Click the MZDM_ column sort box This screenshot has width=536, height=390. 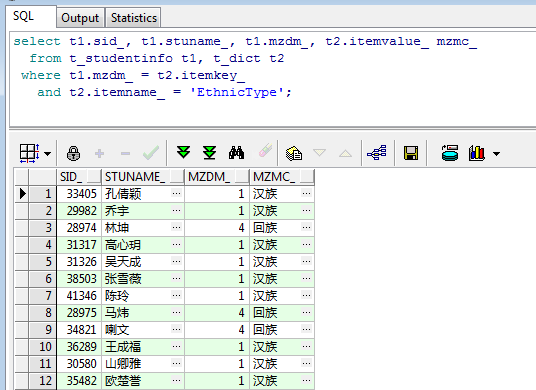coord(241,176)
